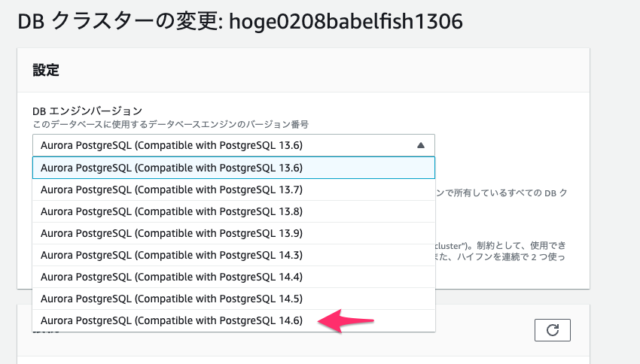Click the pink arrow annotation
Viewport: 640px width, 364px height.
346,321
